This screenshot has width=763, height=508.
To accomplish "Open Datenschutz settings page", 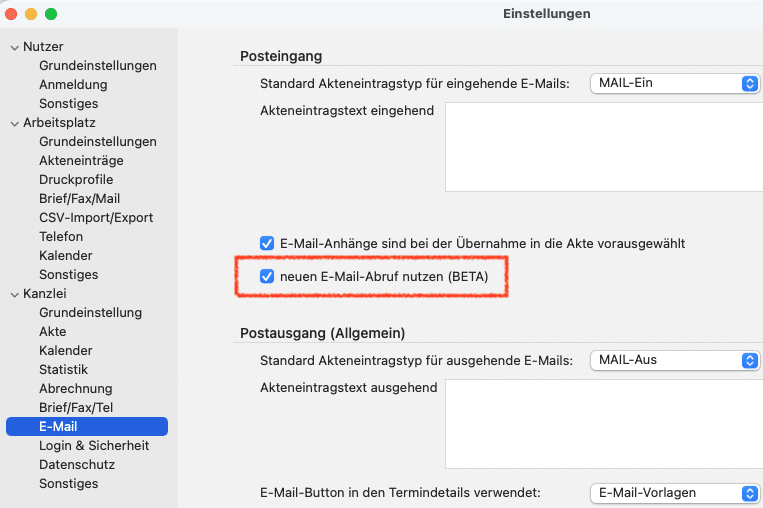I will click(x=77, y=465).
